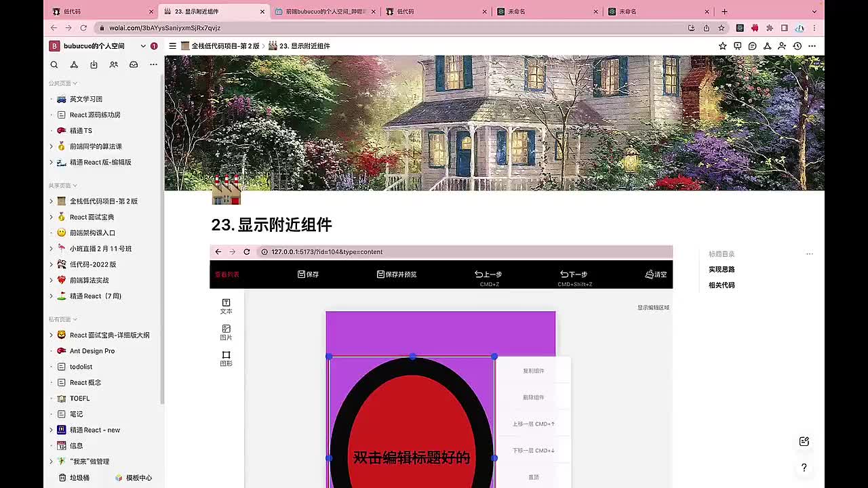Click the factory emoji page icon

[226, 190]
